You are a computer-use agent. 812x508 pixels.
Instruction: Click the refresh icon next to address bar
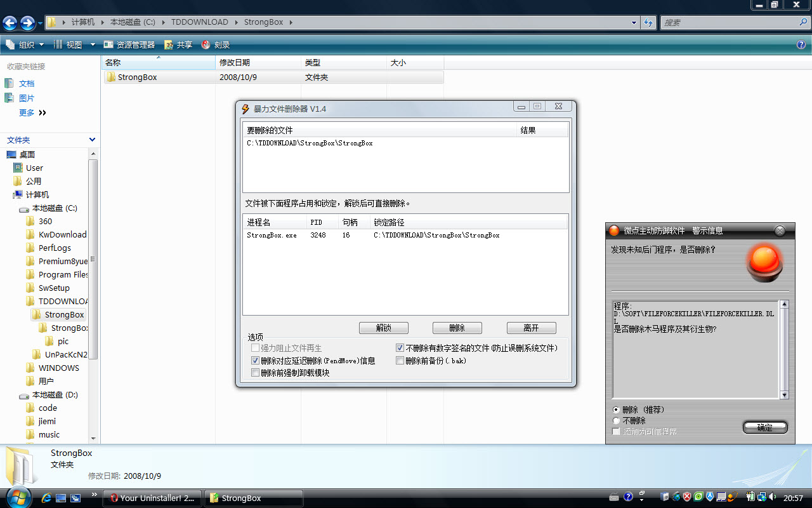[648, 22]
